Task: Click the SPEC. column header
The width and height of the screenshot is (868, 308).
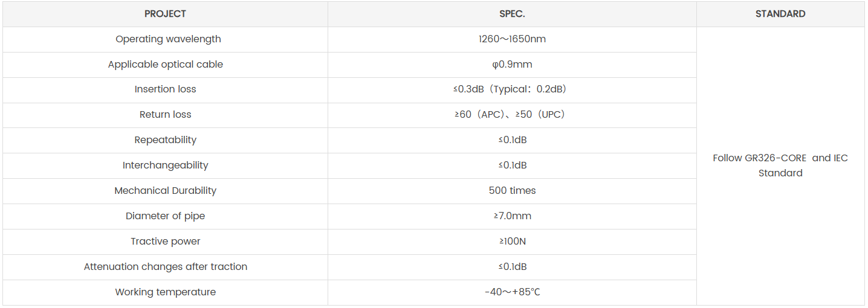Action: (512, 14)
